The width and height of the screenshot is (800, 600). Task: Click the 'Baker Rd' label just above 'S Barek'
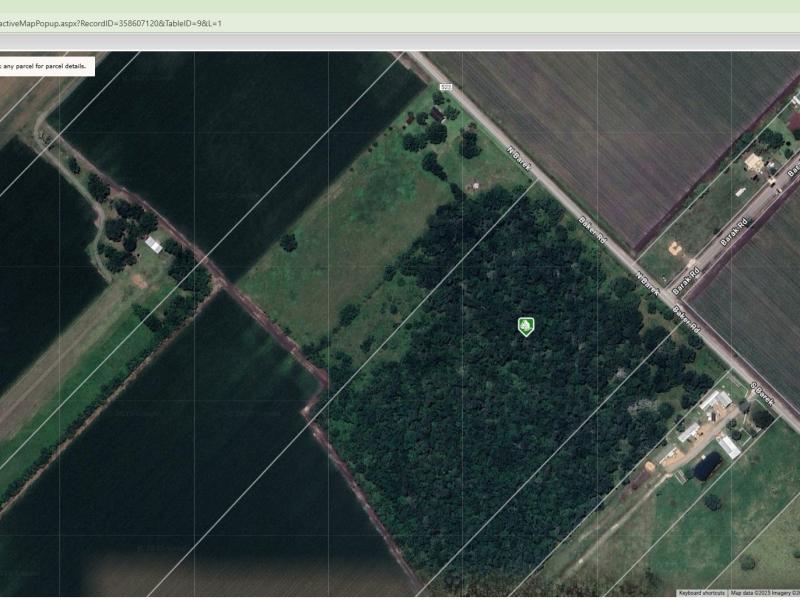686,319
